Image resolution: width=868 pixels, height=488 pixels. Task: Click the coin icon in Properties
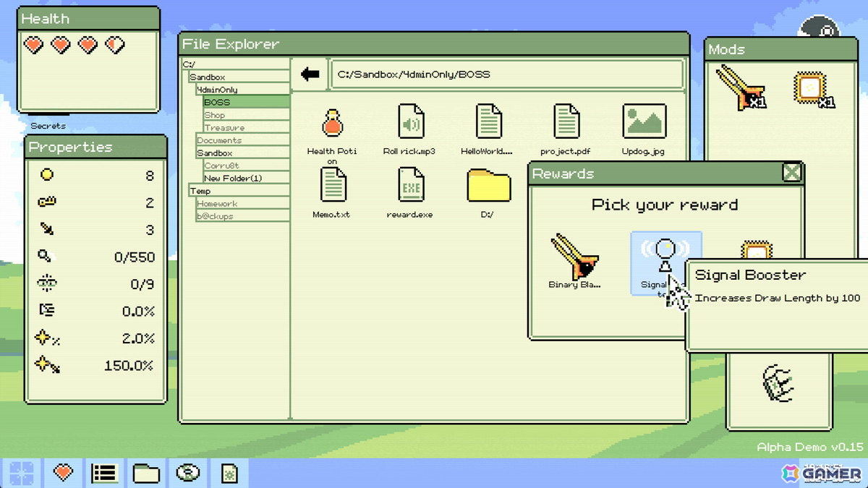tap(47, 175)
